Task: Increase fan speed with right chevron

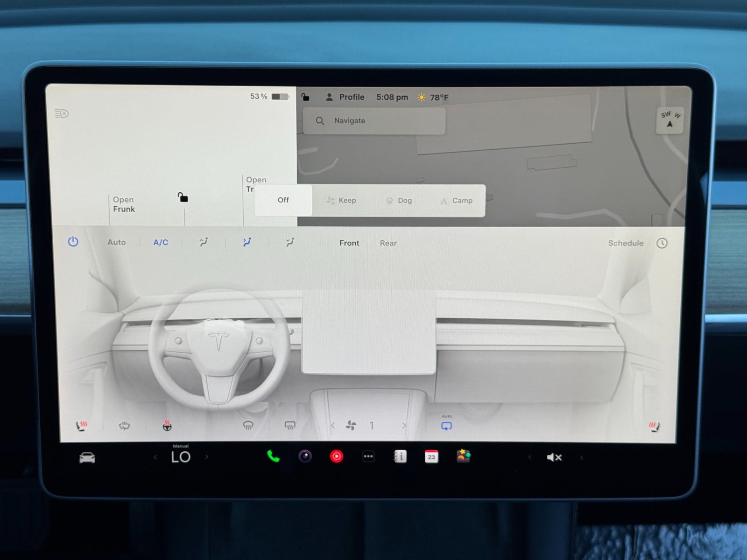Action: pos(404,426)
